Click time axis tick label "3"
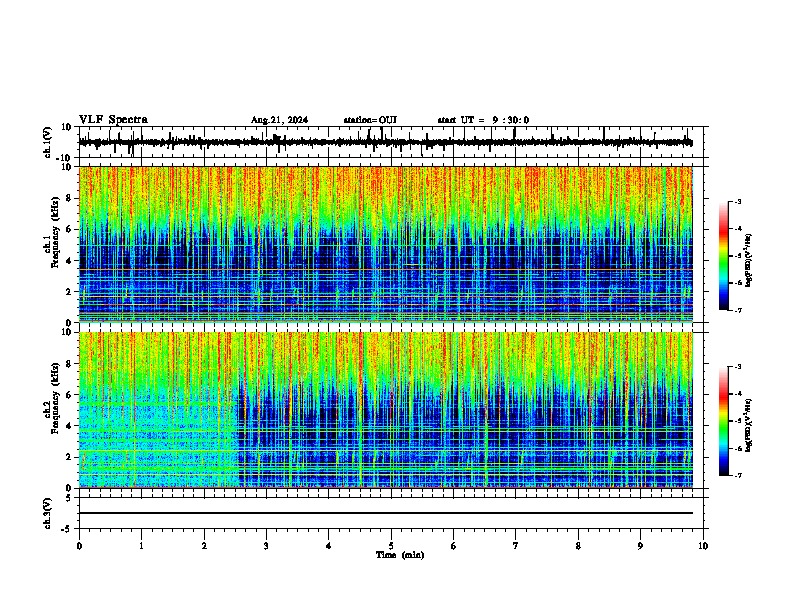 [x=266, y=546]
